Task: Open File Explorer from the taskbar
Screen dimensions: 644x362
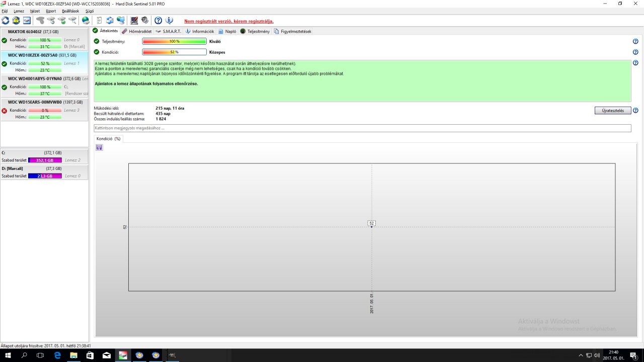Action: tap(73, 355)
